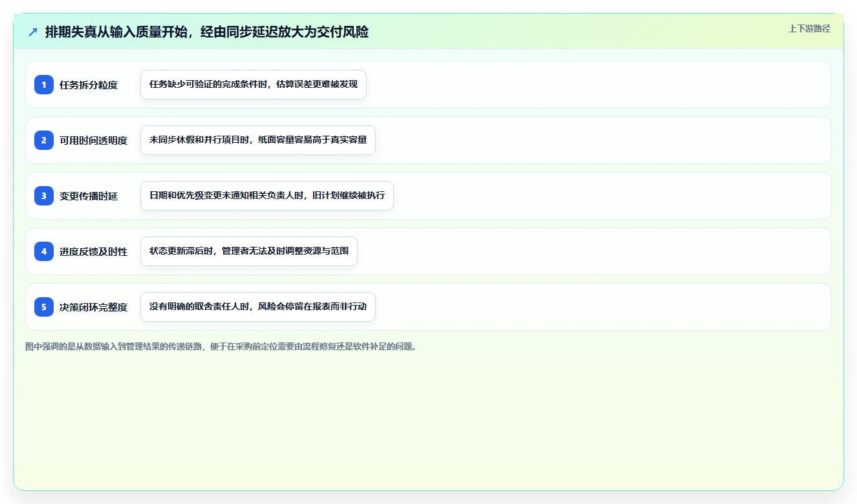Click the description 没有明确的取舍责任人时
The width and height of the screenshot is (857, 504).
tap(258, 307)
